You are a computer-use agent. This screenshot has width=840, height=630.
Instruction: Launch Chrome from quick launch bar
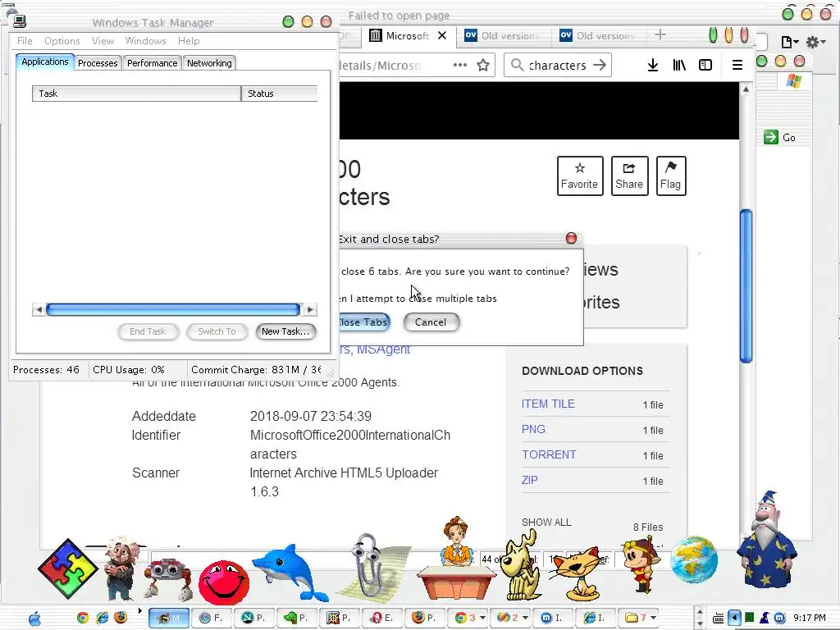click(x=83, y=618)
